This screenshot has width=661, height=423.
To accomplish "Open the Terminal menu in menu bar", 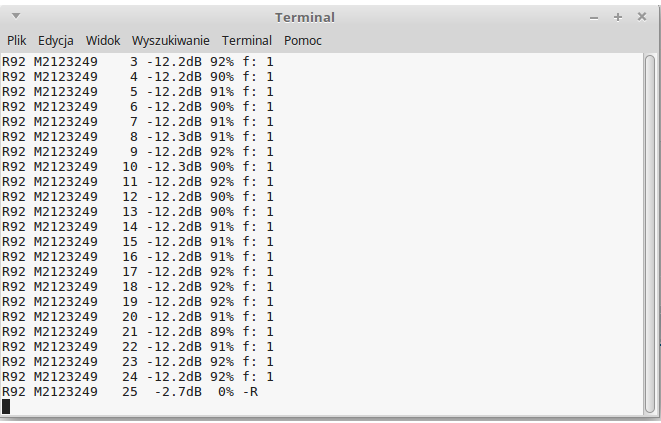I will 247,40.
